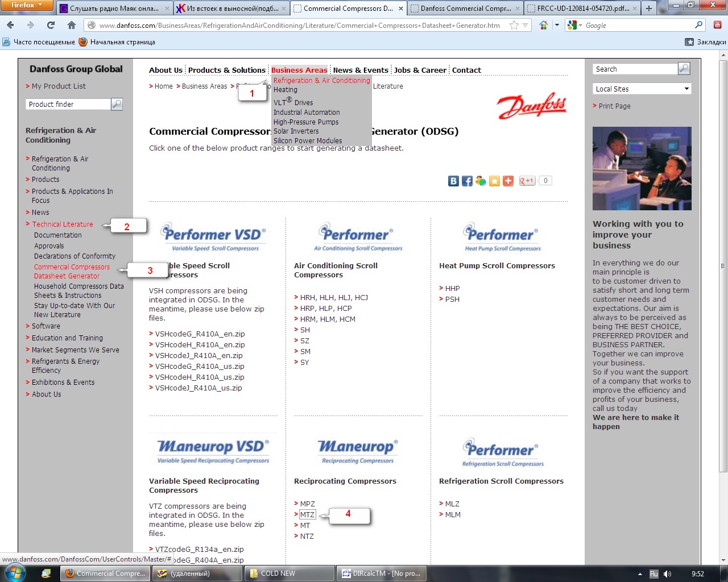This screenshot has height=582, width=728.
Task: Click the site Search magnifier icon
Action: pyautogui.click(x=684, y=69)
